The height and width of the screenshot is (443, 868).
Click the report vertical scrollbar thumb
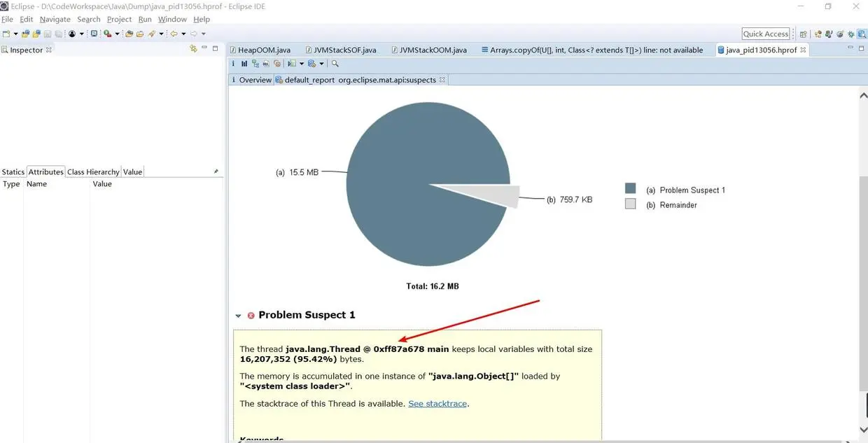click(863, 285)
